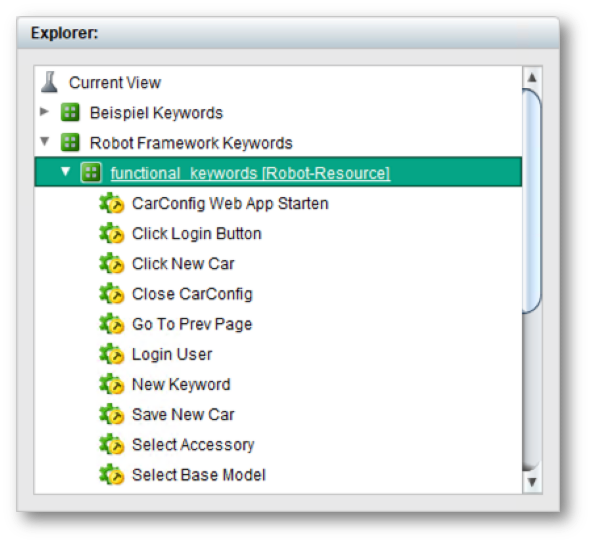Select the Beispiel Keywords label

(x=156, y=113)
